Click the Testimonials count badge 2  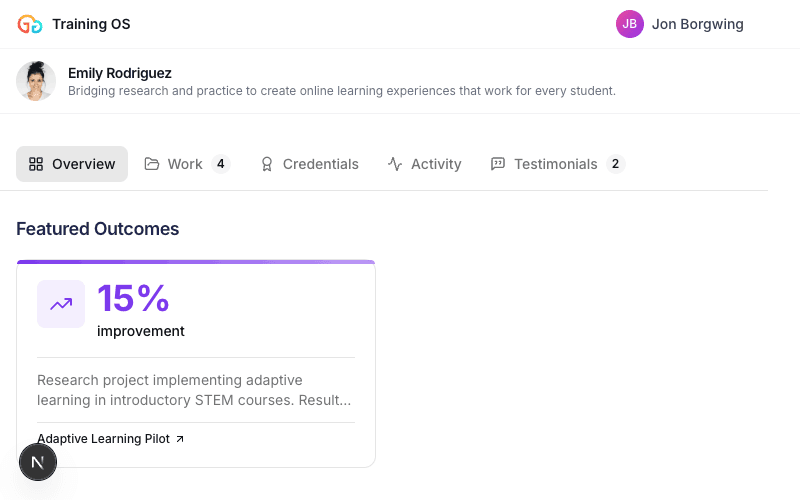point(615,164)
